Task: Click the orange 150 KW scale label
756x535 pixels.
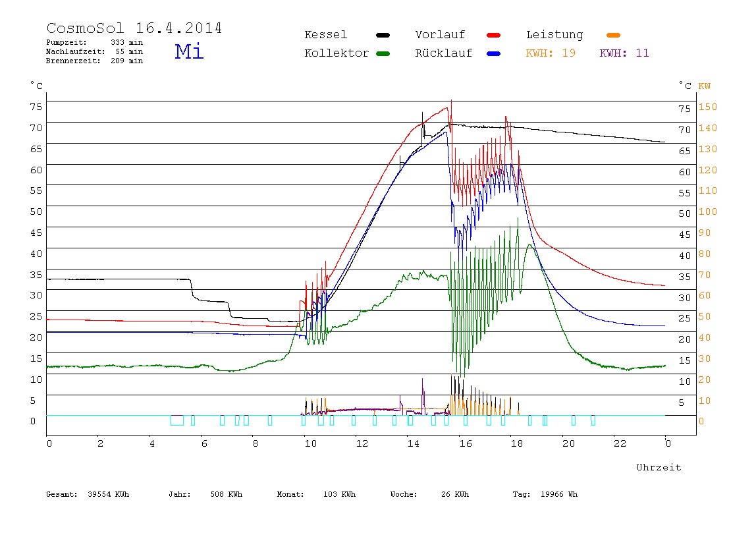Action: coord(708,107)
